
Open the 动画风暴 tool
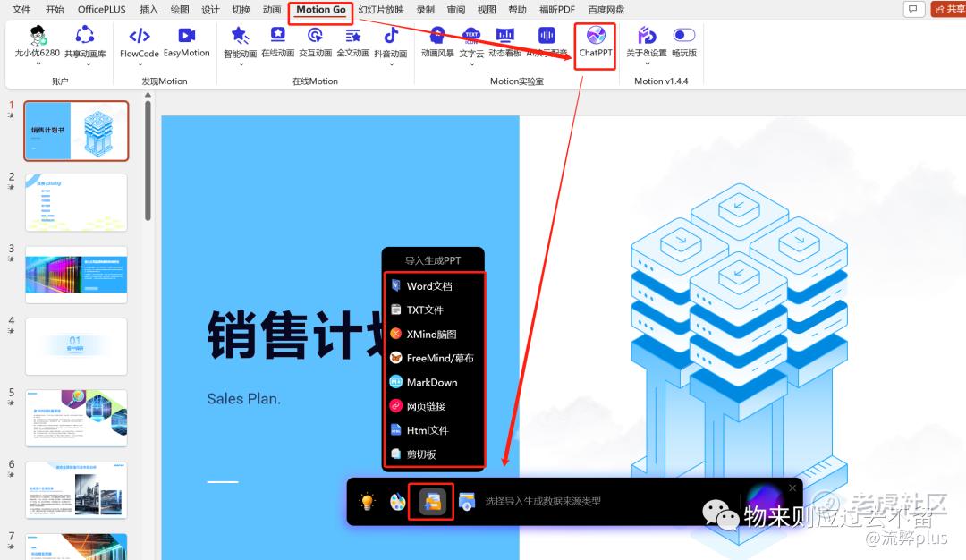point(437,41)
